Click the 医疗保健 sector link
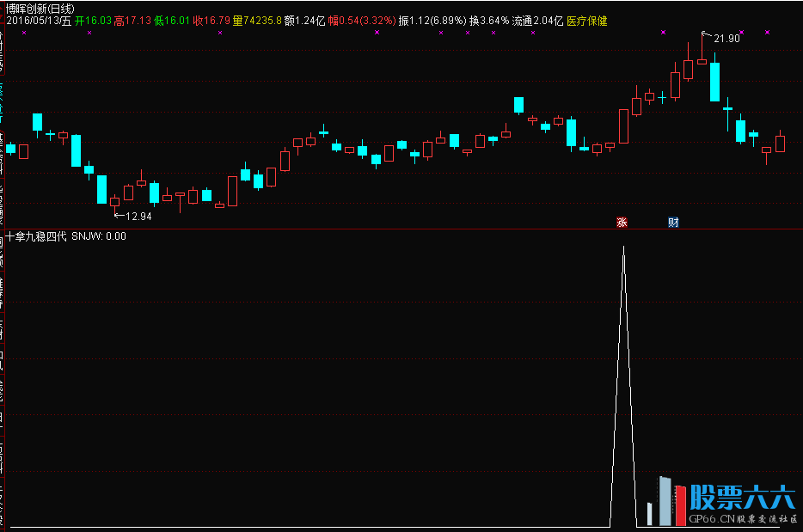Viewport: 803px width, 532px height. coord(587,21)
